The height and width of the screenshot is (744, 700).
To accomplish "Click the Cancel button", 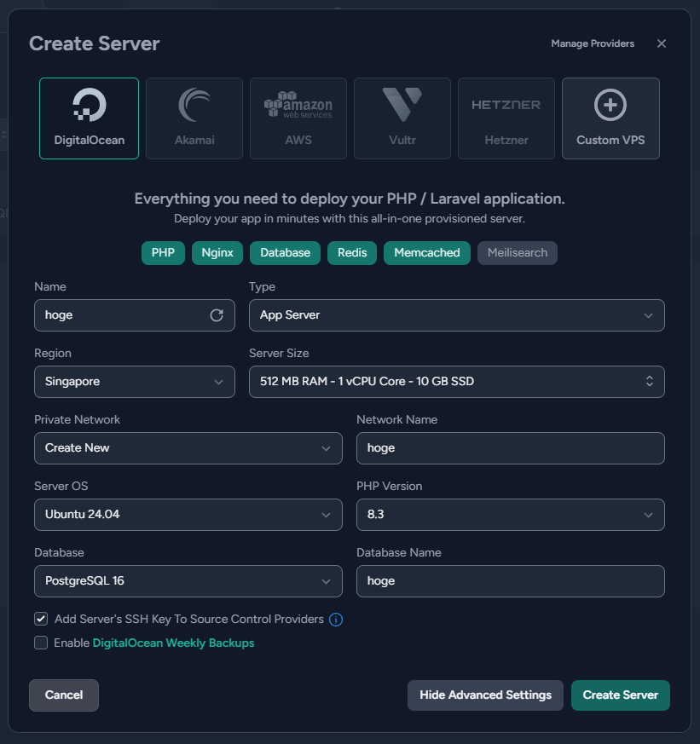I will tap(64, 695).
